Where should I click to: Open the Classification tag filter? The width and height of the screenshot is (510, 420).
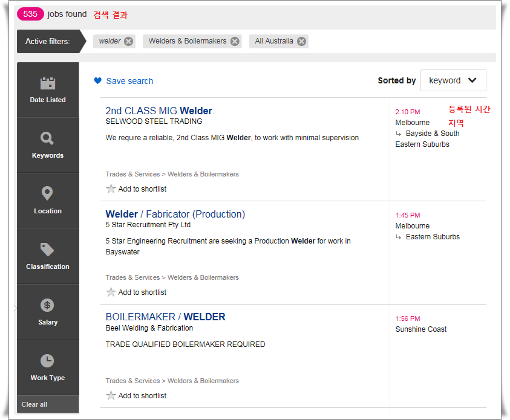pyautogui.click(x=48, y=256)
